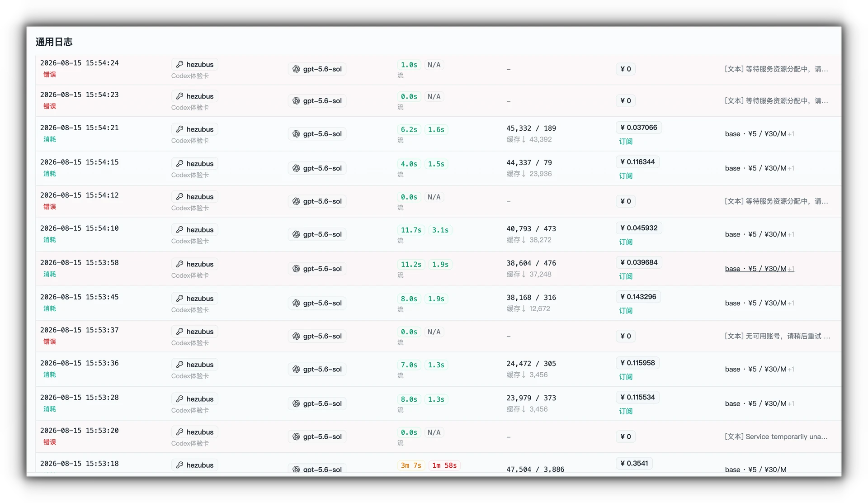The image size is (868, 503).
Task: Click 错误 label under 15:53:20
Action: 50,441
